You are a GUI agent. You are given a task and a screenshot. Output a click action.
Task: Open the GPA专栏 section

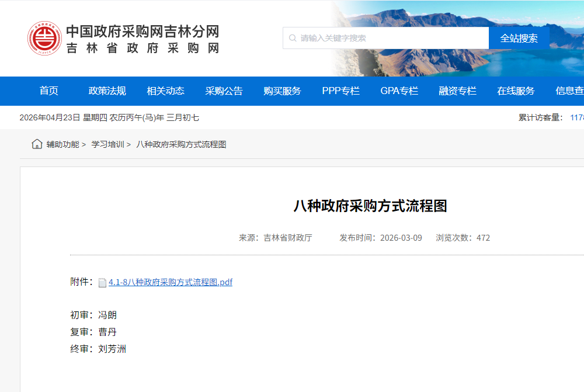399,91
